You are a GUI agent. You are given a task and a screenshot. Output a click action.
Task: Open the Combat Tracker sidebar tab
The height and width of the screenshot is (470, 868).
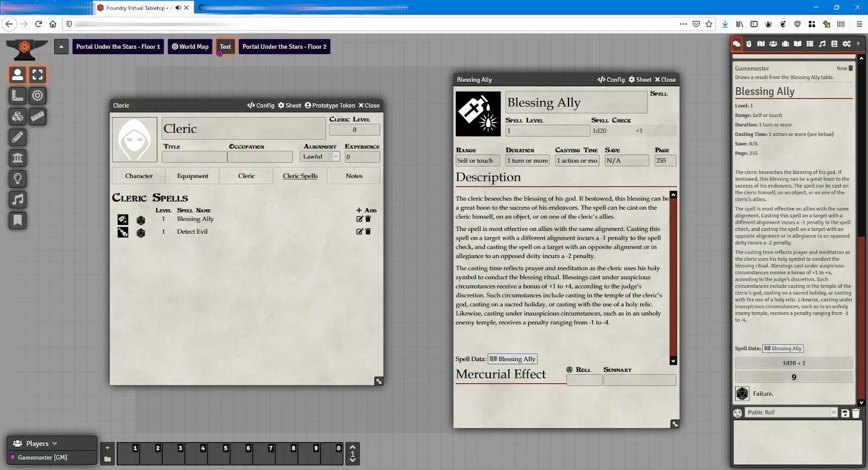749,44
